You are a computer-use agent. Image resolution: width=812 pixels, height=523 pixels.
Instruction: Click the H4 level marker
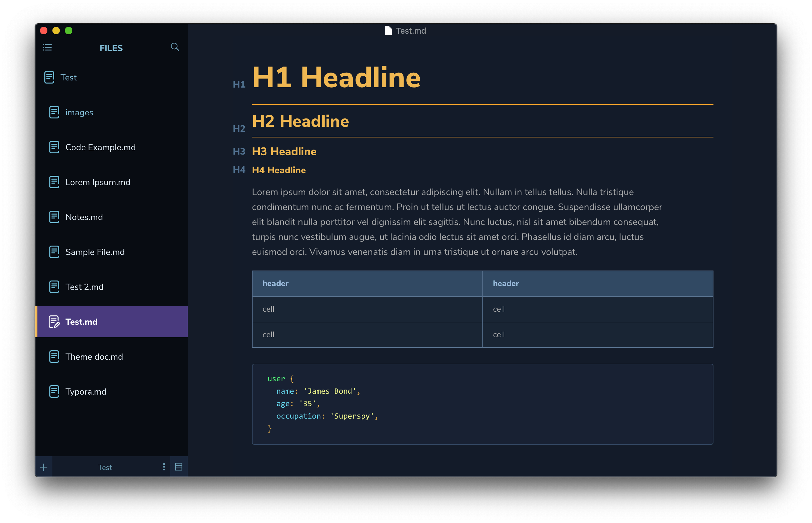click(239, 170)
